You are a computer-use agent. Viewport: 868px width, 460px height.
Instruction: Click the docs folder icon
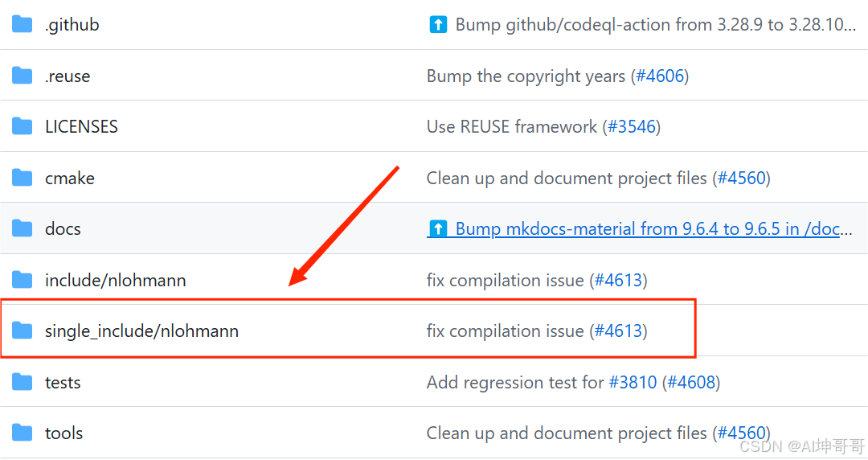point(23,228)
